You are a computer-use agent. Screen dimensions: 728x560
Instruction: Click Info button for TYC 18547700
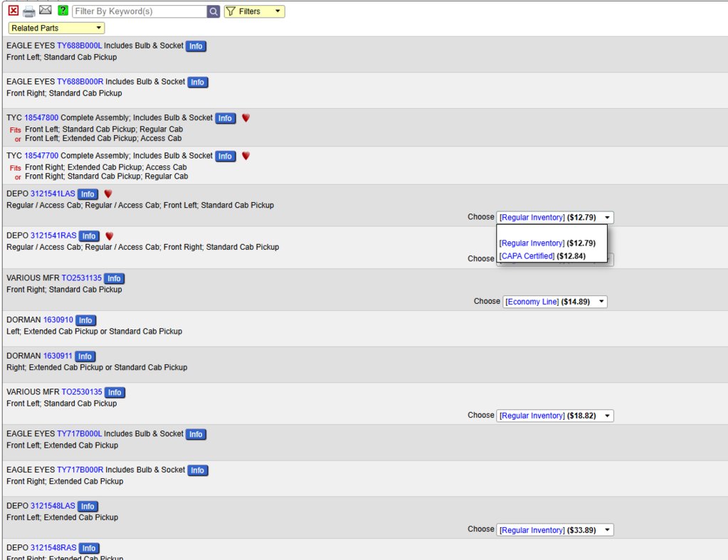(225, 157)
